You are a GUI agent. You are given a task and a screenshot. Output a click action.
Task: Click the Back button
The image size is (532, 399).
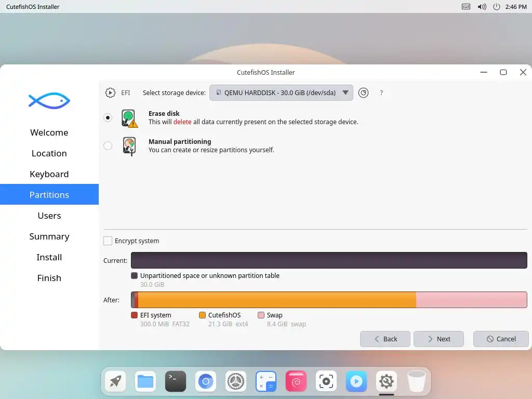pos(385,339)
